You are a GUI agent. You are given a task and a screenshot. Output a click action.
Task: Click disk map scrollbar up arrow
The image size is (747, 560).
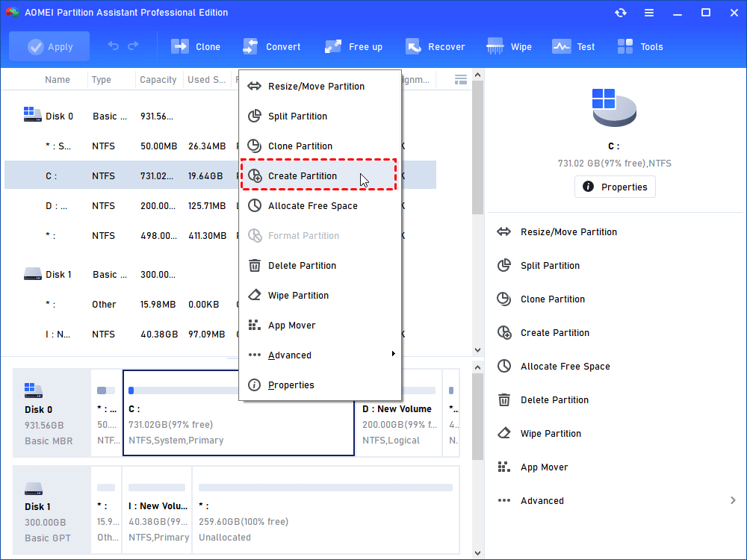tap(478, 367)
